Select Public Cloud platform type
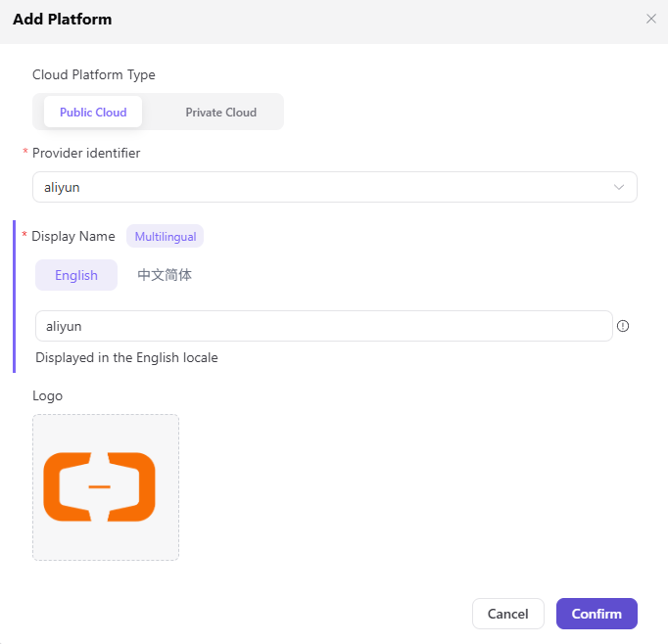The width and height of the screenshot is (668, 644). coord(93,112)
